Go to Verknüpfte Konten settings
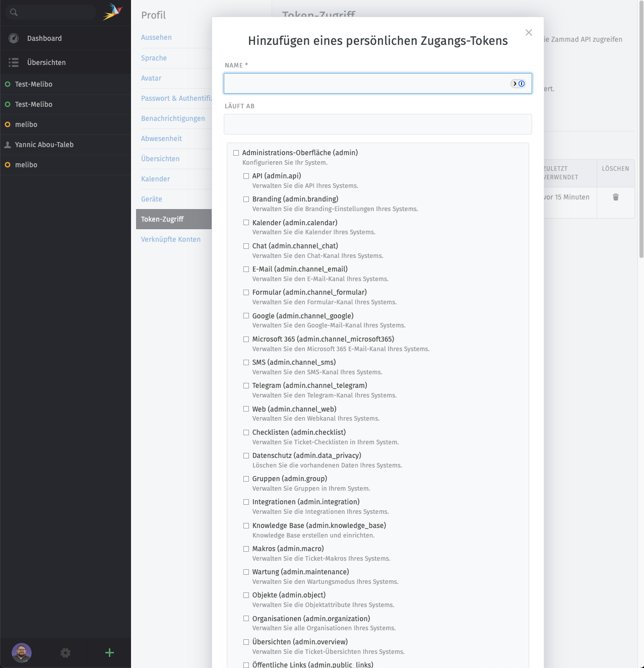This screenshot has width=644, height=668. [171, 239]
